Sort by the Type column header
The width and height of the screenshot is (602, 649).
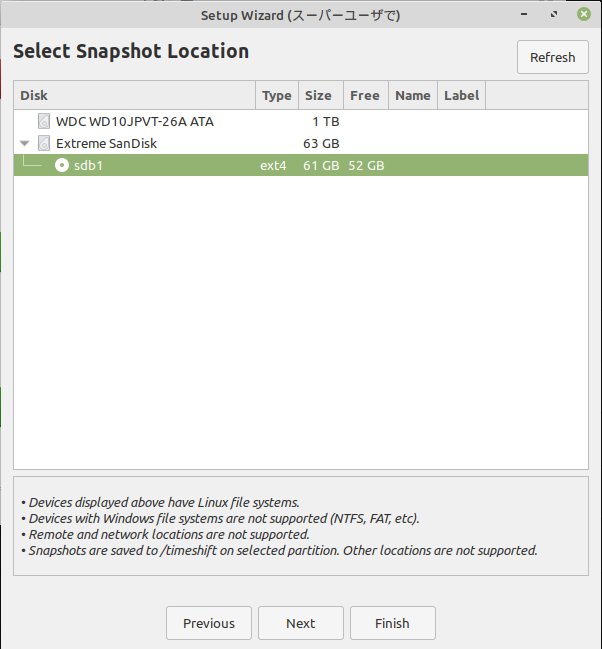point(277,95)
